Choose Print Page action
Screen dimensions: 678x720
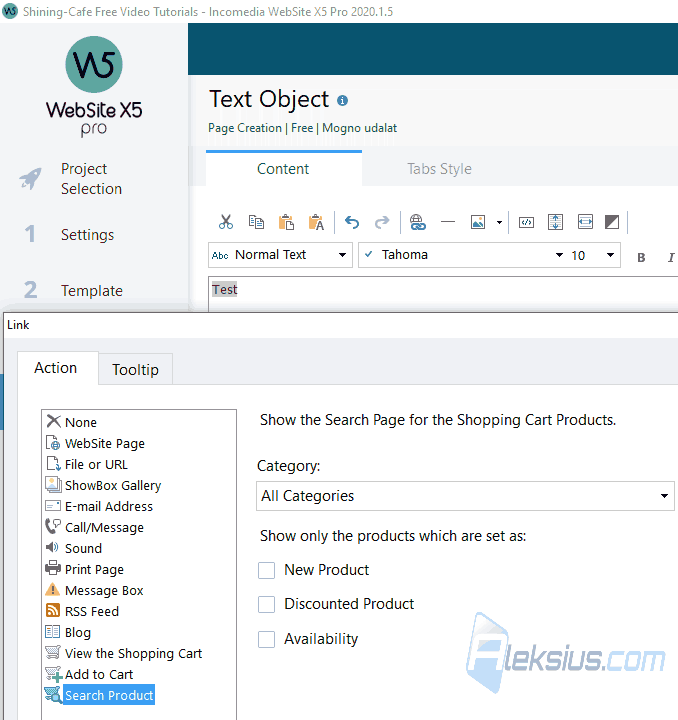point(84,569)
